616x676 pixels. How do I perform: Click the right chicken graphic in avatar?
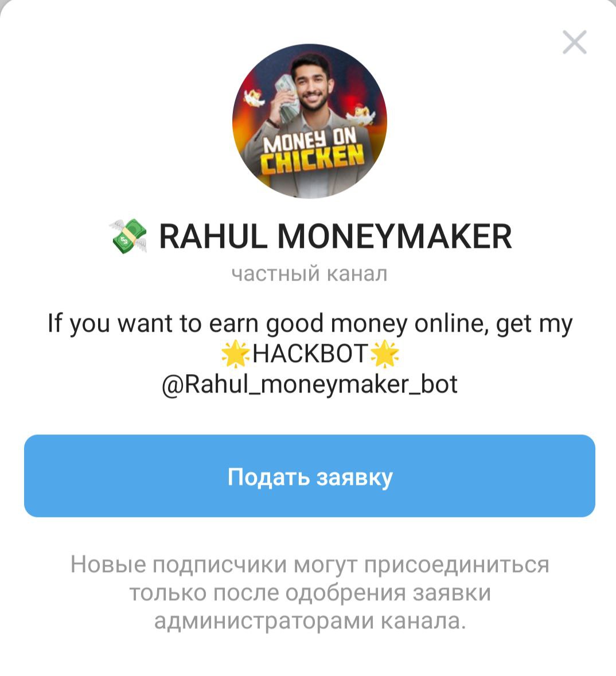pyautogui.click(x=360, y=115)
